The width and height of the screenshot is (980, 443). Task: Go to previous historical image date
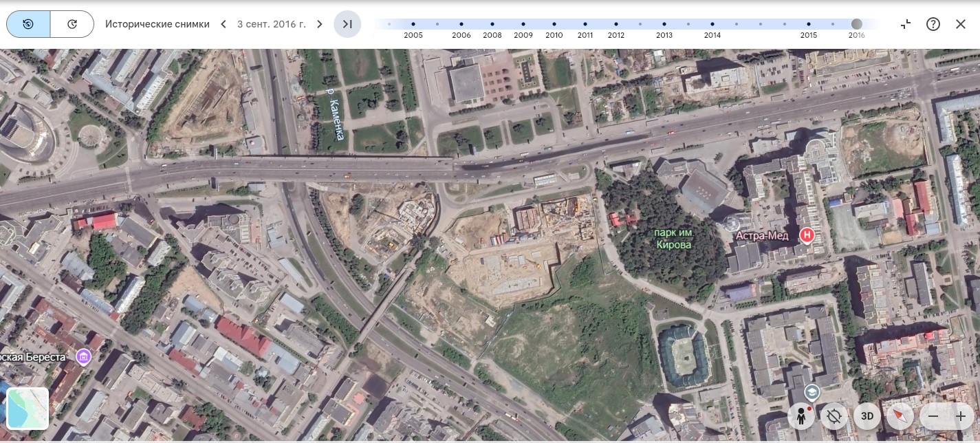(224, 24)
